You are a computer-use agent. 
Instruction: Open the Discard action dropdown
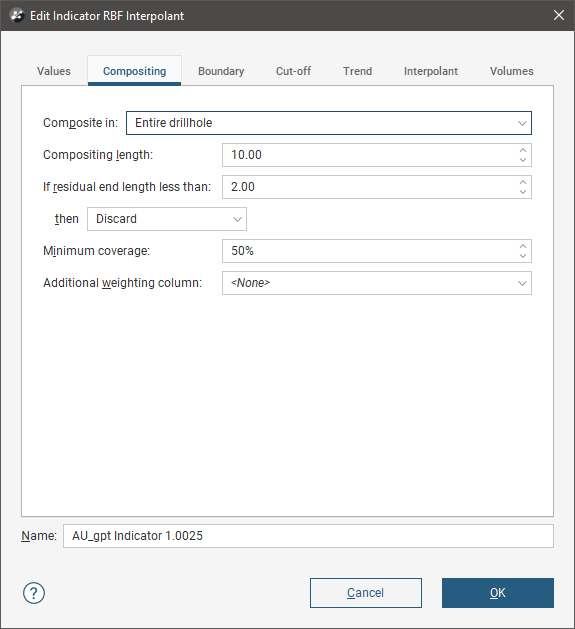tap(167, 219)
